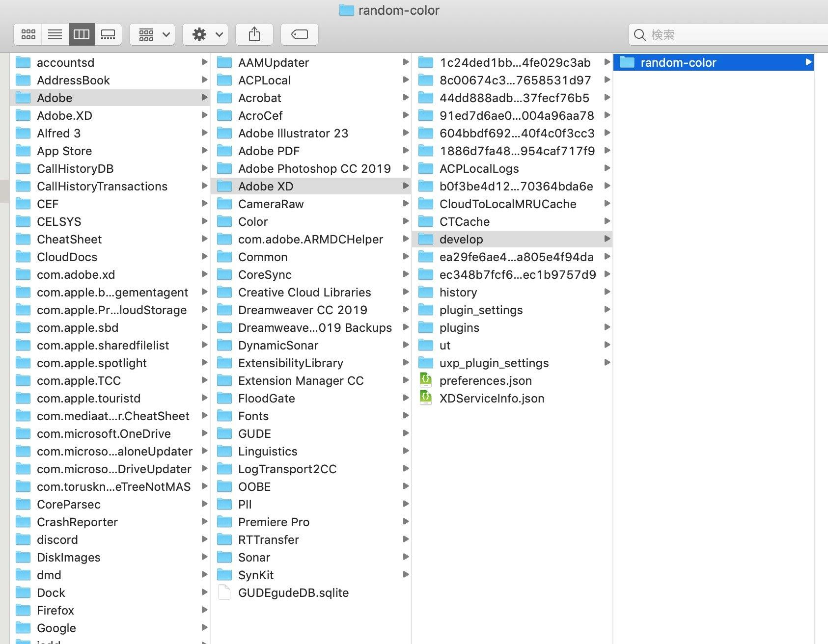Viewport: 828px width, 644px height.
Task: Click the GUDEgudeDB.sqlite document icon
Action: click(224, 592)
